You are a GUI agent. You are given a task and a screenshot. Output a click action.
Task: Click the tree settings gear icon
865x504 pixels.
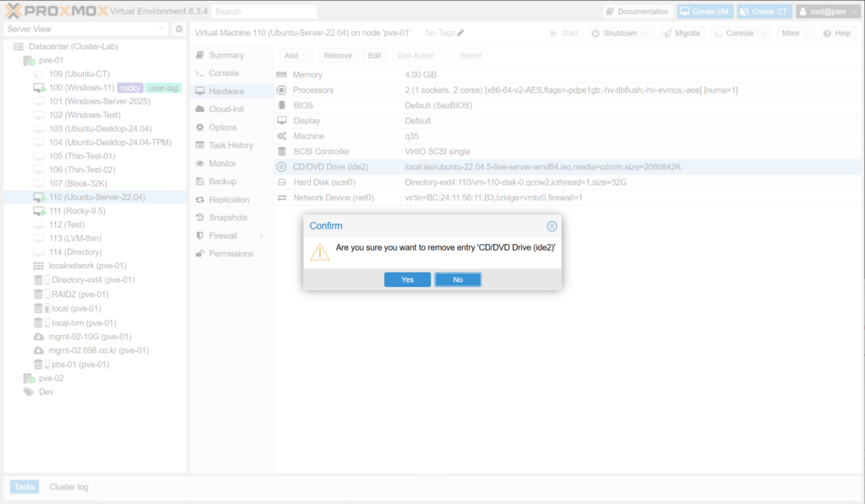179,29
